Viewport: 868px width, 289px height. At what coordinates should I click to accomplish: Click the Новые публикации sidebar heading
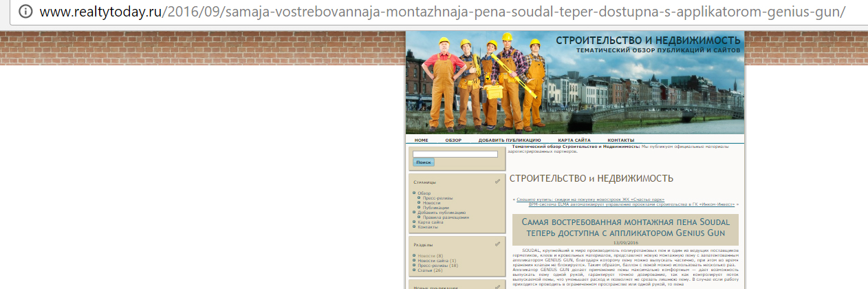click(435, 287)
